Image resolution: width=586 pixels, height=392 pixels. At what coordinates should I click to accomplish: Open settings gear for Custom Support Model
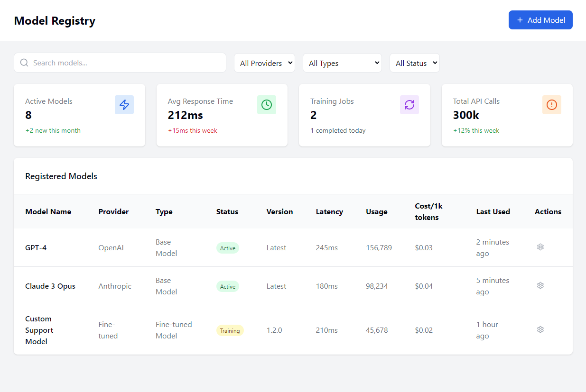click(x=540, y=329)
